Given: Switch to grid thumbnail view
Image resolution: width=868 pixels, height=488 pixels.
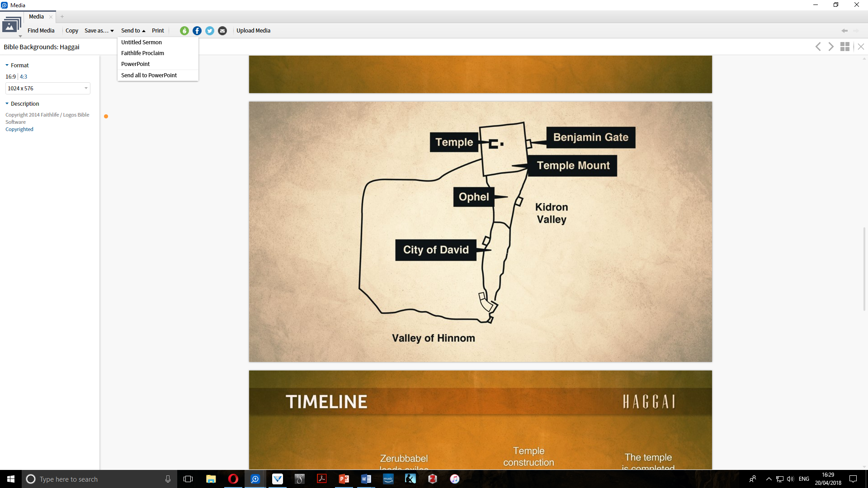Looking at the screenshot, I should pos(844,47).
